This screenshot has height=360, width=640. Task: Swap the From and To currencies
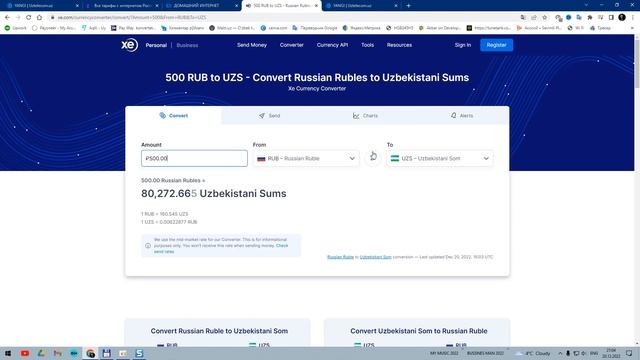coord(373,157)
